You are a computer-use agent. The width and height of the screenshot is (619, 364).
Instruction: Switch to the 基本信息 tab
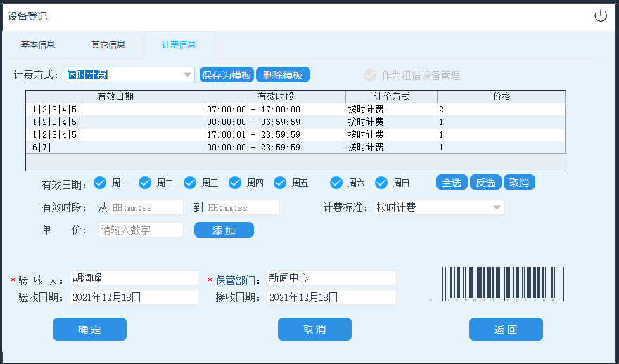click(x=38, y=45)
